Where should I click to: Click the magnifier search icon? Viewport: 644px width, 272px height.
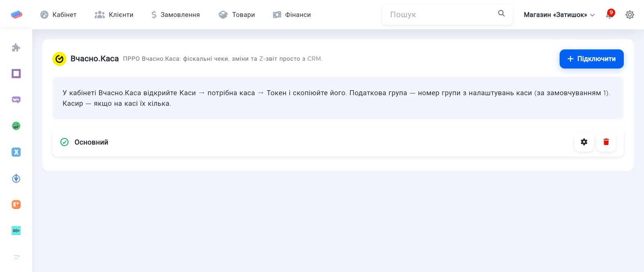[501, 13]
